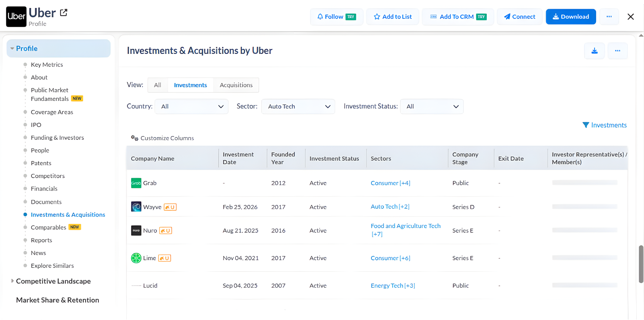Image resolution: width=644 pixels, height=320 pixels.
Task: Collapse the Profile section
Action: click(58, 48)
